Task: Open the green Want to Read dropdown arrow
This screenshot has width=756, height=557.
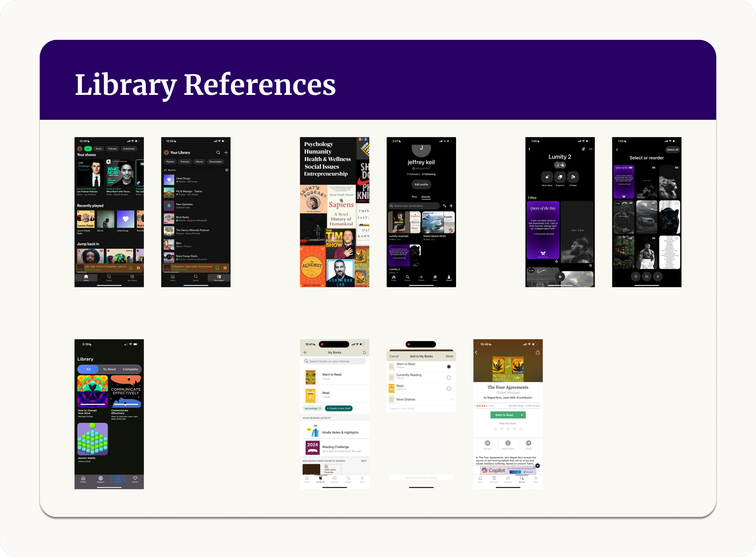Action: (x=522, y=415)
